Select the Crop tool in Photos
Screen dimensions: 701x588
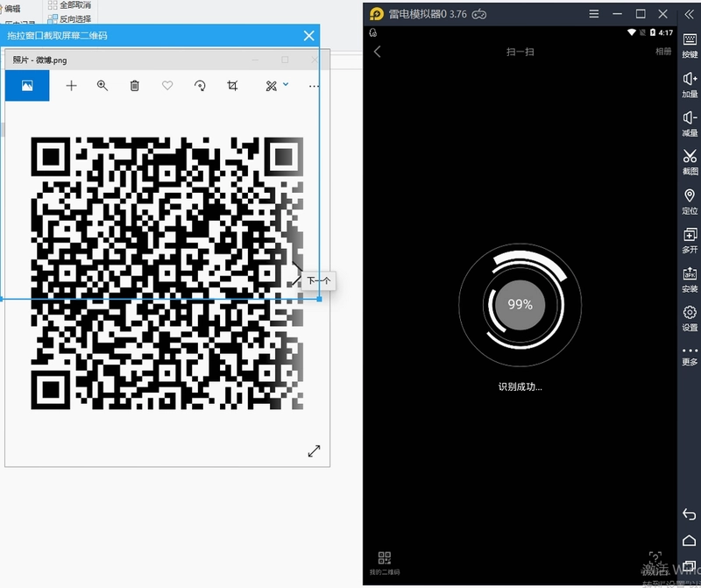232,86
